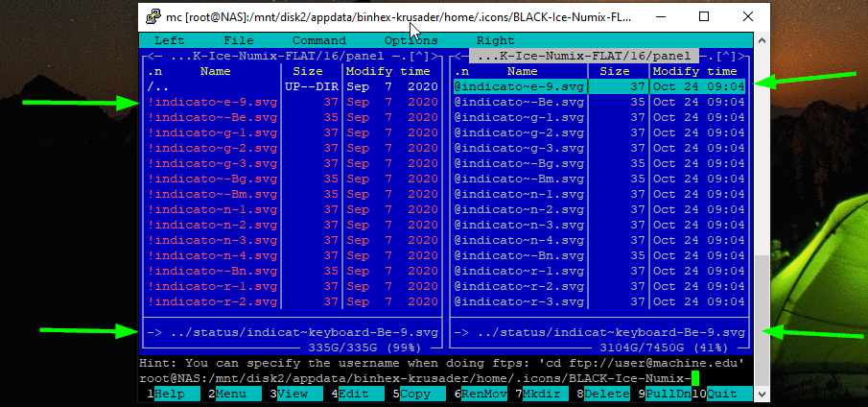Open the Left menu
Viewport: 868px width, 407px height.
[x=170, y=40]
